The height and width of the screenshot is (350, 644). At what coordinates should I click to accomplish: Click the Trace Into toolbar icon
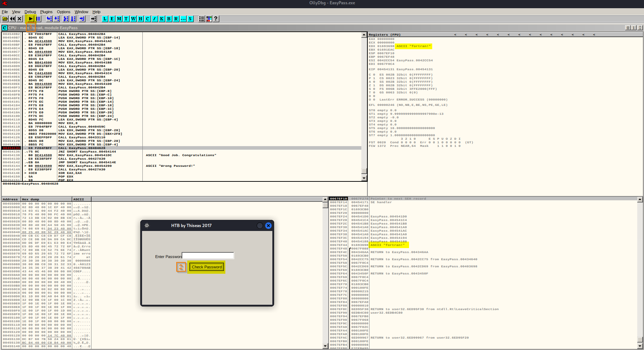pyautogui.click(x=66, y=19)
